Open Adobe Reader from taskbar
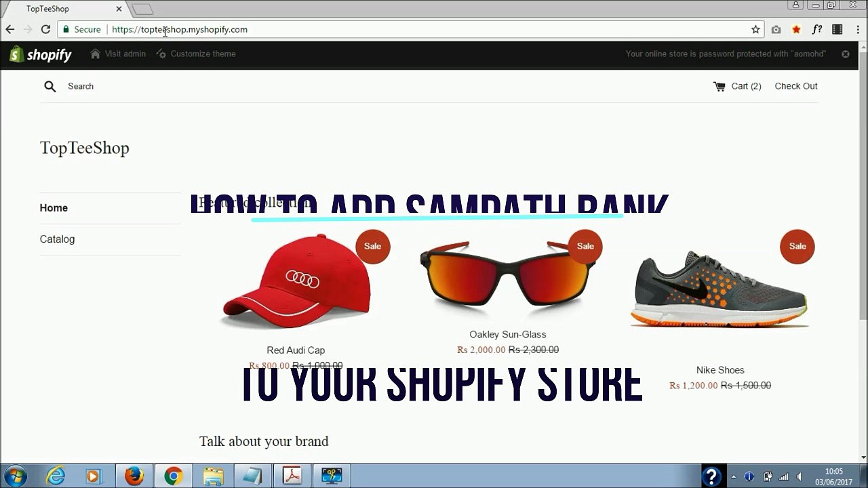 click(x=292, y=476)
